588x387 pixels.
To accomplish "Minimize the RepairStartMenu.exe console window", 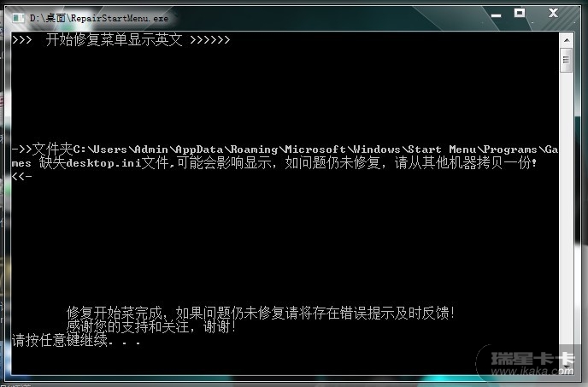I will tap(496, 15).
